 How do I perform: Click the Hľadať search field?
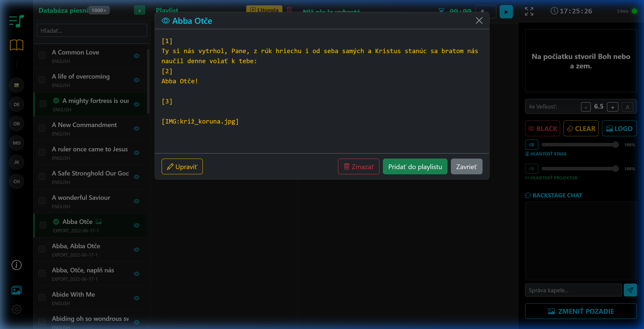[x=92, y=31]
